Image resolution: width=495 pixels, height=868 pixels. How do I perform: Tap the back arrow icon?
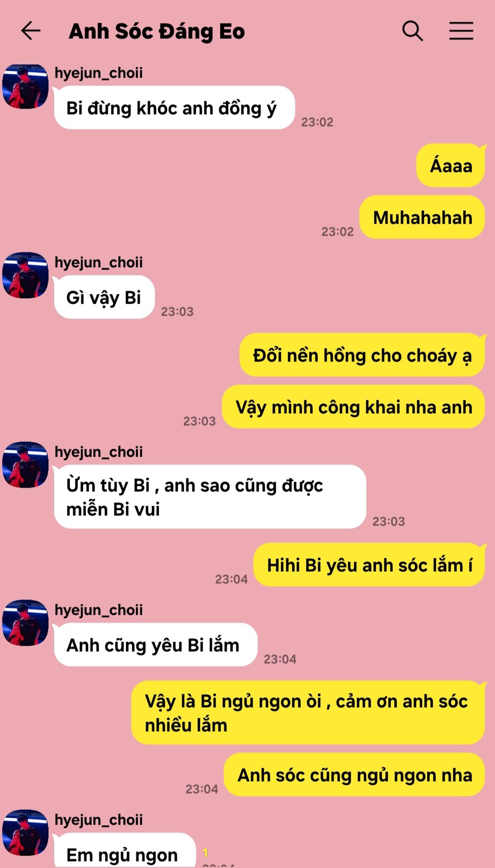click(31, 31)
